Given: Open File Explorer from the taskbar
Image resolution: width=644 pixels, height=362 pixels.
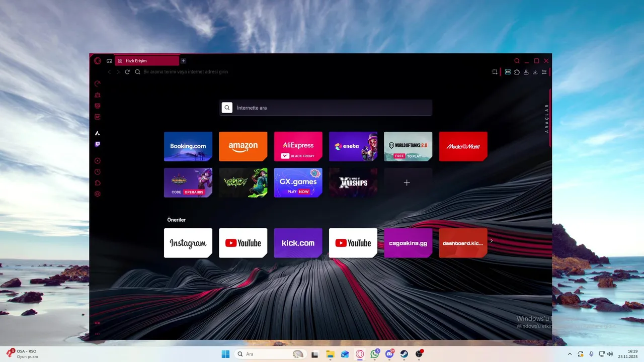Looking at the screenshot, I should tap(330, 354).
